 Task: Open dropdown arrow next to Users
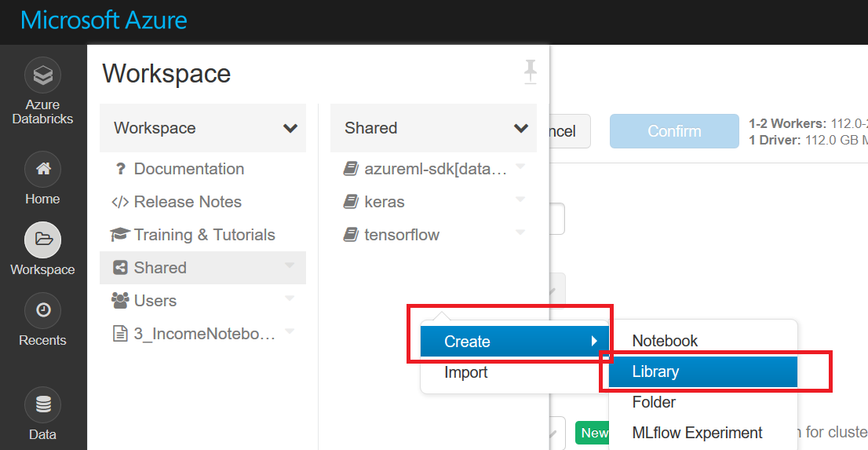290,298
